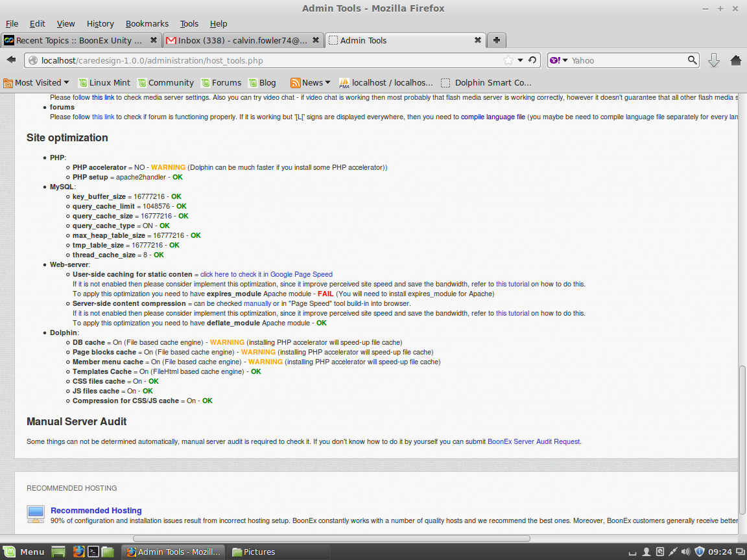The image size is (747, 560).
Task: Click the bookmark star in address bar
Action: (508, 60)
